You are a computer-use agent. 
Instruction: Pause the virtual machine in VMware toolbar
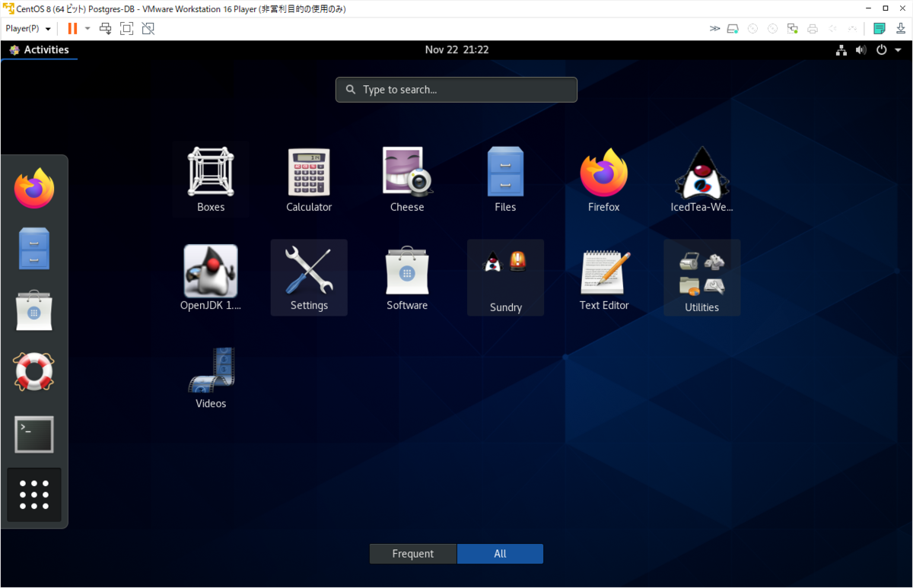tap(72, 28)
